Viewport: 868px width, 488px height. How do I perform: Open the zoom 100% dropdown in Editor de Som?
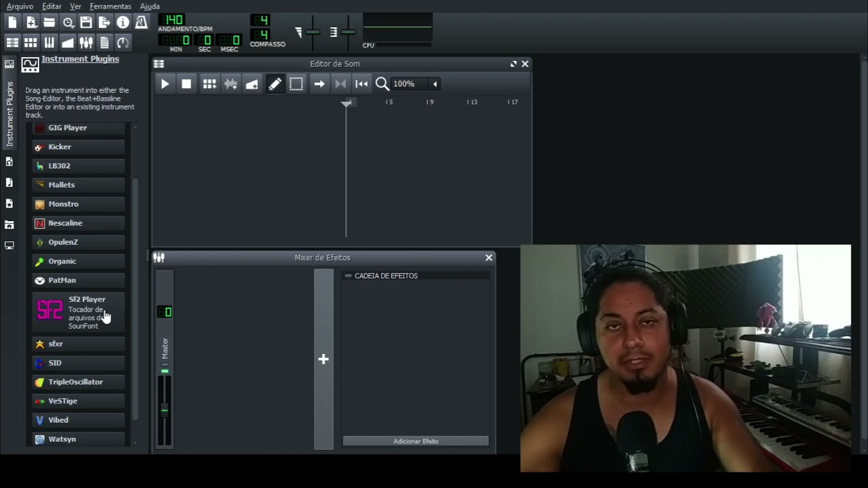(x=416, y=84)
